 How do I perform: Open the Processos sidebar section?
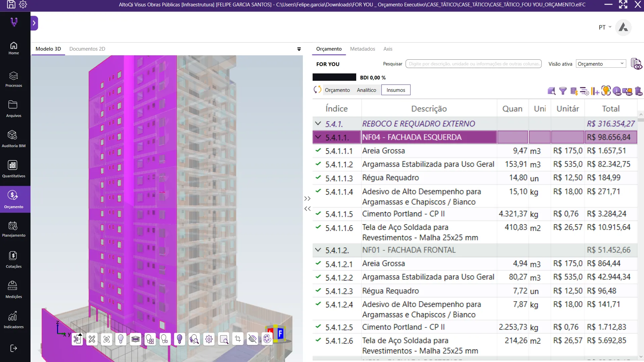coord(13,79)
